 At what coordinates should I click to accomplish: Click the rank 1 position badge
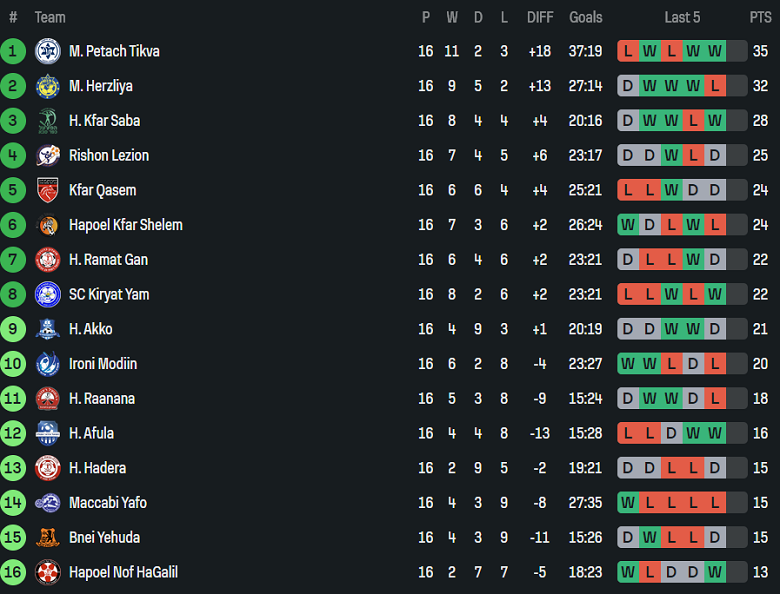pos(13,51)
